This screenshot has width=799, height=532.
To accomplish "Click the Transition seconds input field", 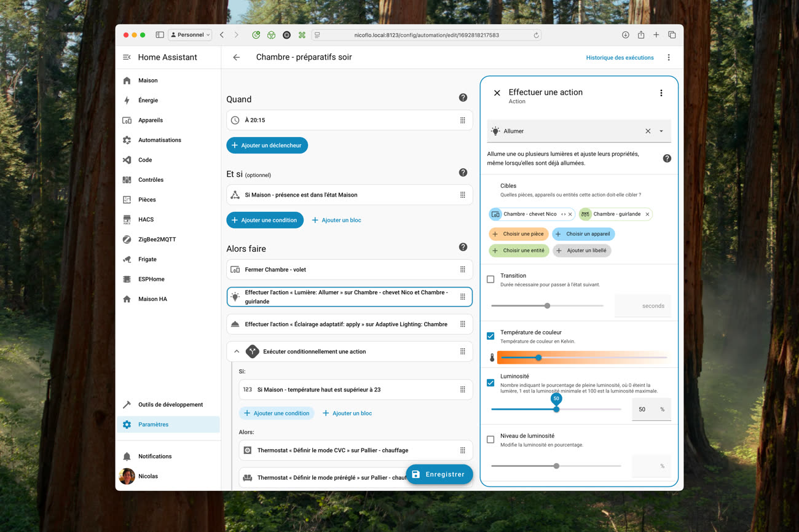I will pyautogui.click(x=643, y=305).
